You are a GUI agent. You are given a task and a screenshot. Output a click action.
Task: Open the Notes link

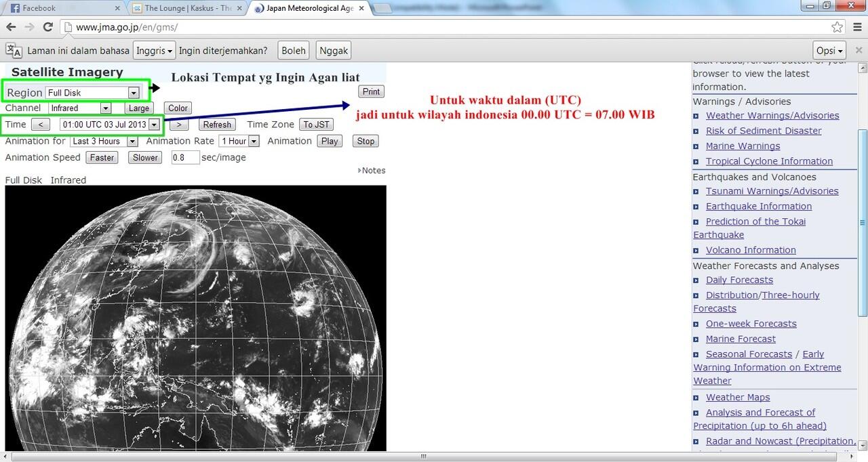(373, 171)
